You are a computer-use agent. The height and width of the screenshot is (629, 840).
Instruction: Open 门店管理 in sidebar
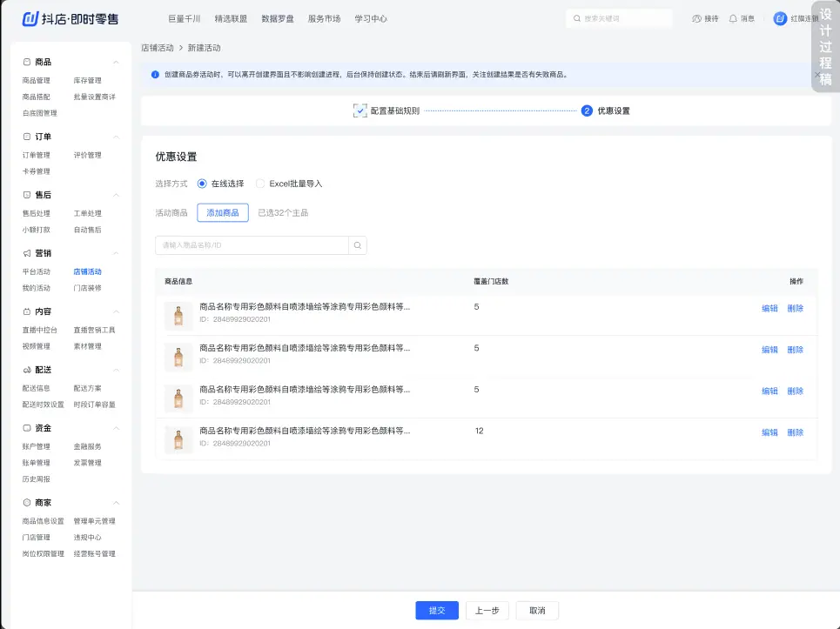click(36, 538)
